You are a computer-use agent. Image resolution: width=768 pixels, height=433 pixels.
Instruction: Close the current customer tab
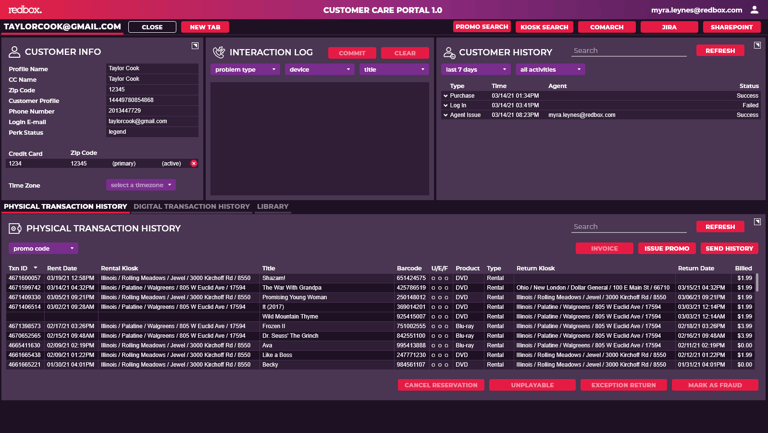[x=152, y=27]
